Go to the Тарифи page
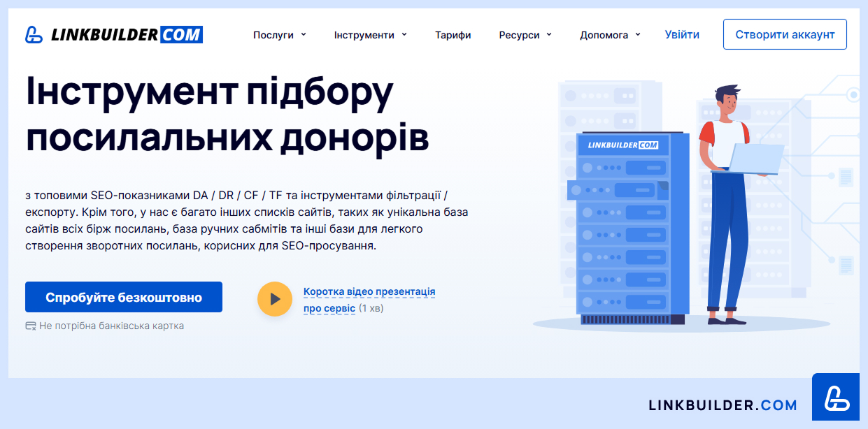The image size is (868, 429). pos(453,35)
